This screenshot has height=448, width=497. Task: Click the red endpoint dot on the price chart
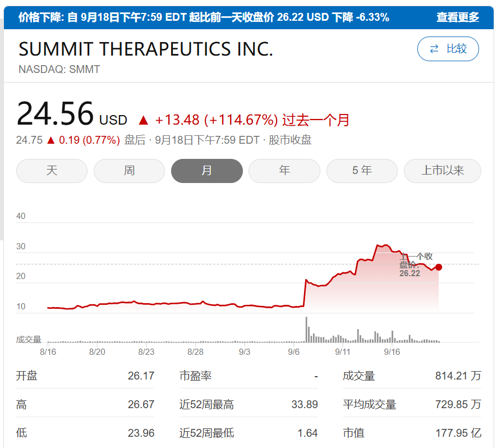click(x=438, y=267)
